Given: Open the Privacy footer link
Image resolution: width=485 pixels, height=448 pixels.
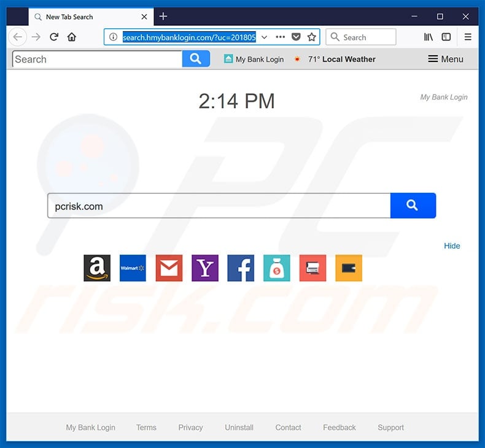Looking at the screenshot, I should [190, 428].
